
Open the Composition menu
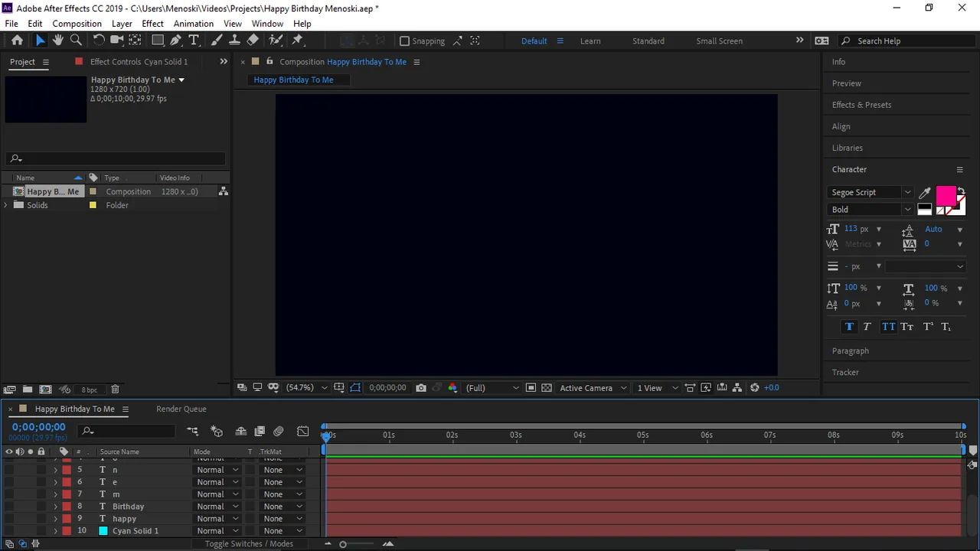77,24
